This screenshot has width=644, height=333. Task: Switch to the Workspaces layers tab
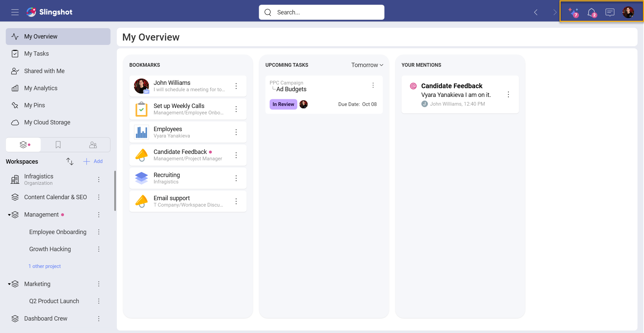24,145
